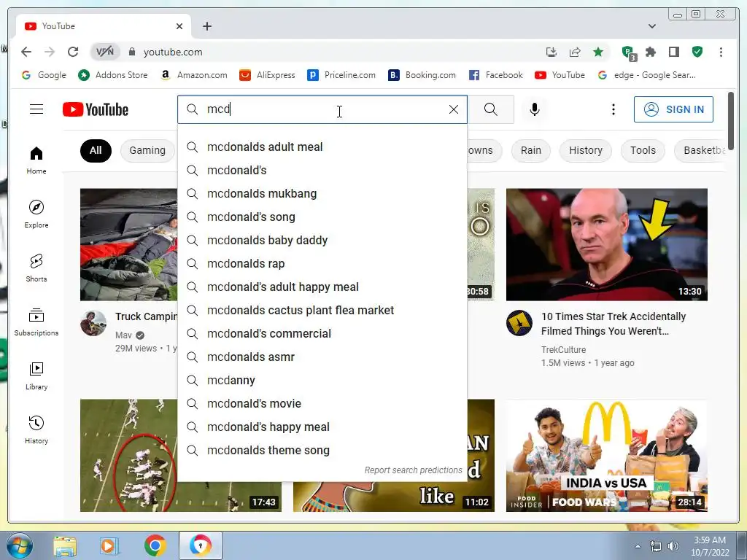Select the Gaming filter chip

147,150
